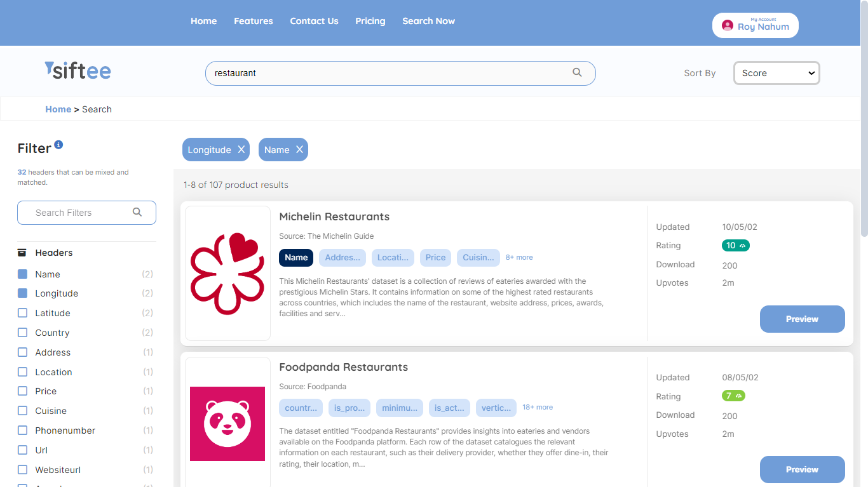Click the 'is_pro...' tag on Foodpanda card
The height and width of the screenshot is (487, 868).
pos(349,408)
